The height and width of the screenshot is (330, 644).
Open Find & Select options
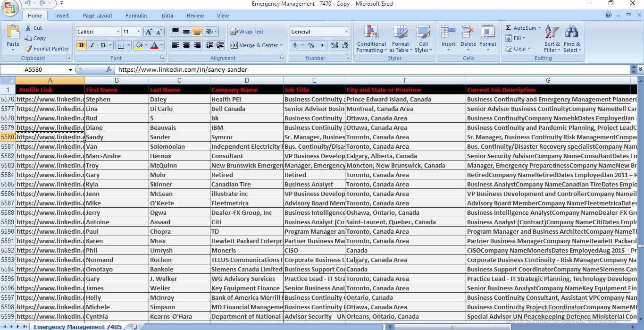point(572,39)
